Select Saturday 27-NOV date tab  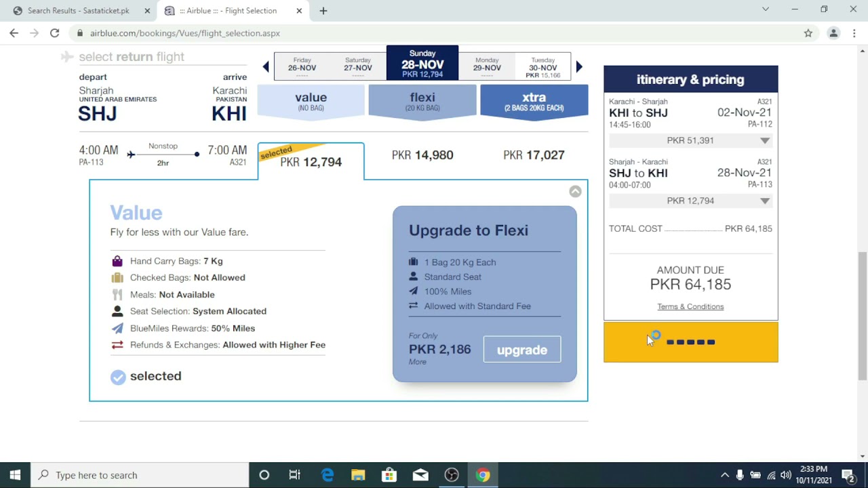(358, 66)
